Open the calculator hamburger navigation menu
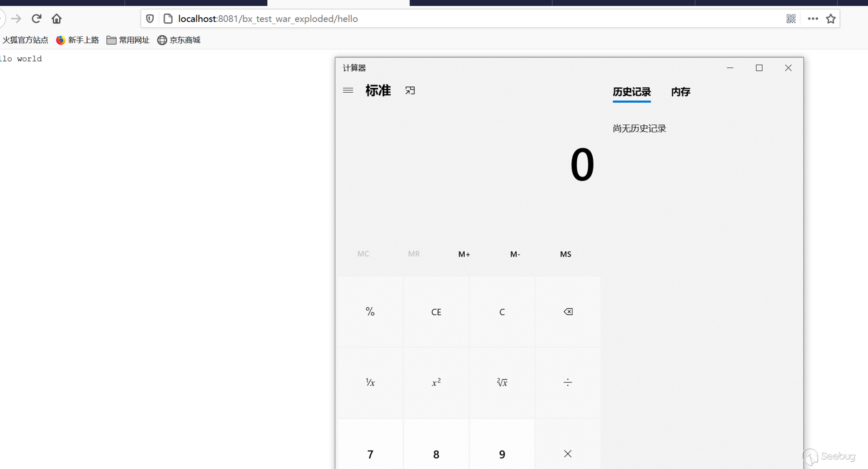Screen dimensions: 868x469 [x=348, y=90]
